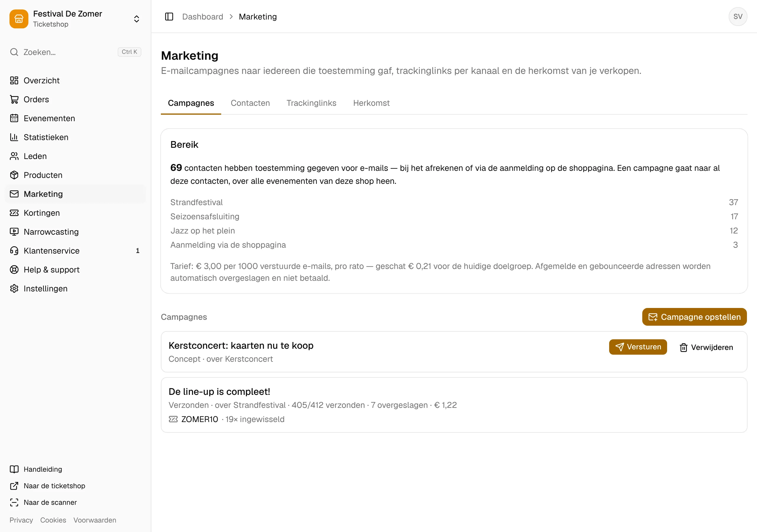757x532 pixels.
Task: Switch to the Herkomst tab
Action: [372, 103]
